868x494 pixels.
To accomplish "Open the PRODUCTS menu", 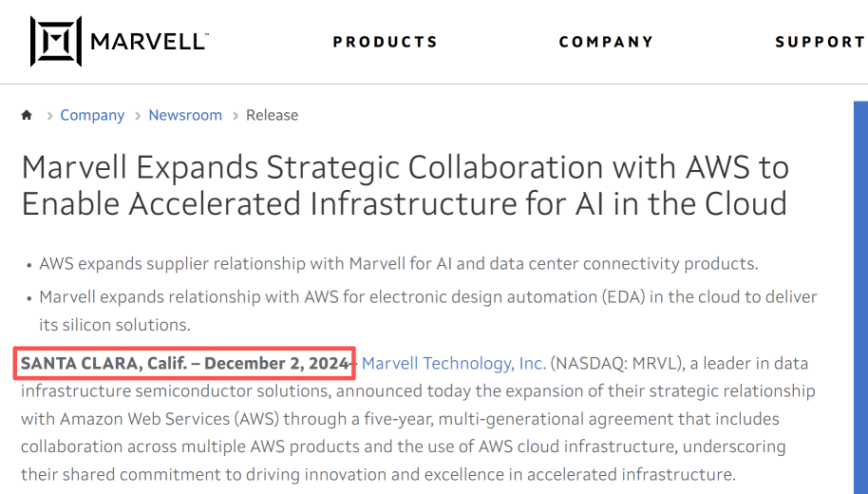I will (x=386, y=42).
